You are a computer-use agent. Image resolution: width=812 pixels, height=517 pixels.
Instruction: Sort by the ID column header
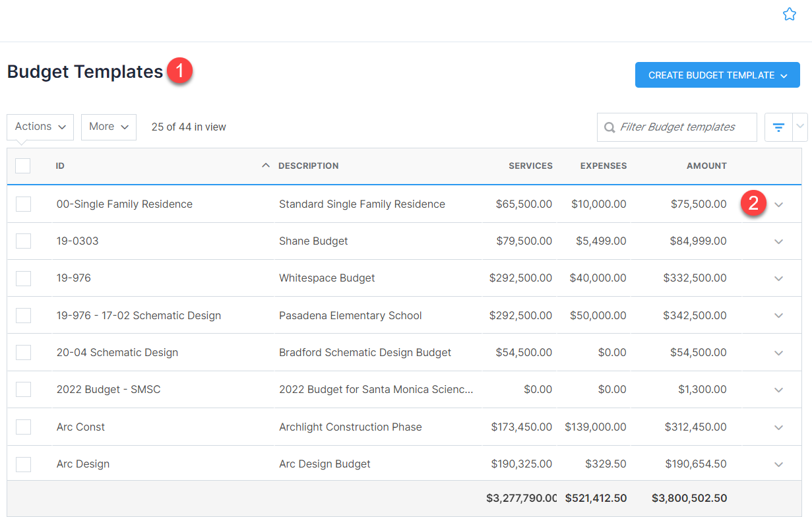tap(60, 166)
